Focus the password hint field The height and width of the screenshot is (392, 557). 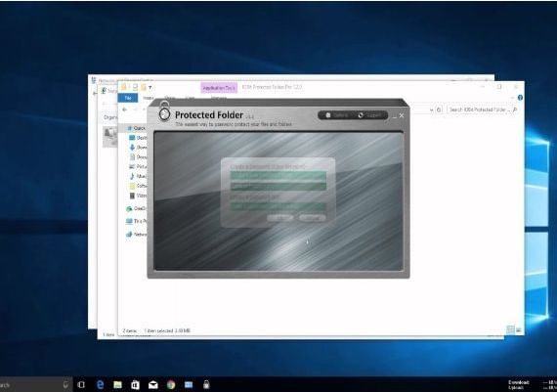pos(278,206)
